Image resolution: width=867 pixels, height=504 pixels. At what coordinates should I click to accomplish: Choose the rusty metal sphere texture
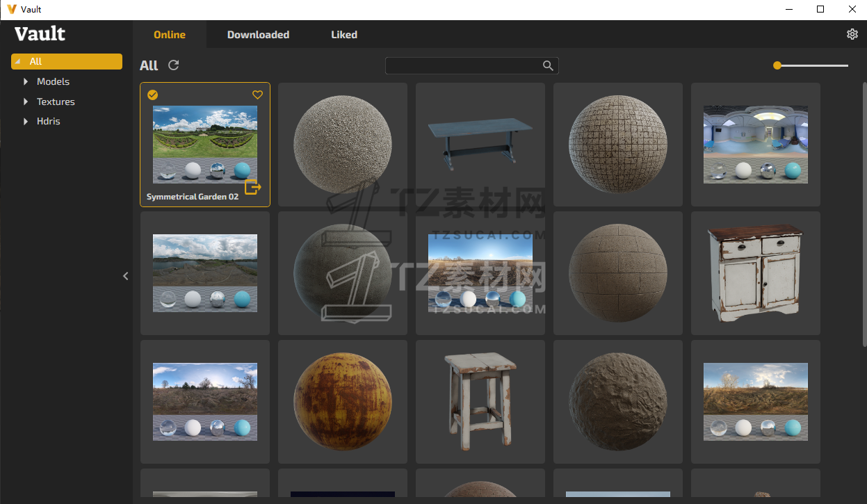[x=343, y=401]
